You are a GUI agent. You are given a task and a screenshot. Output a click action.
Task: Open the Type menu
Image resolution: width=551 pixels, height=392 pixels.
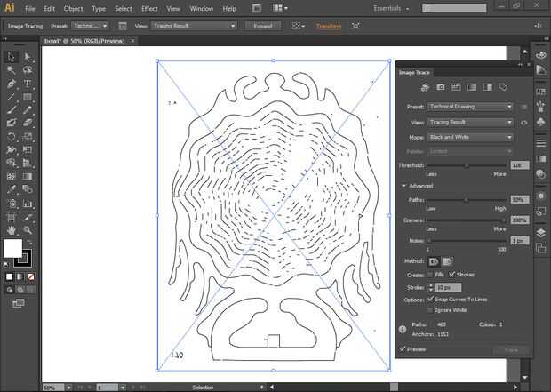tap(99, 9)
